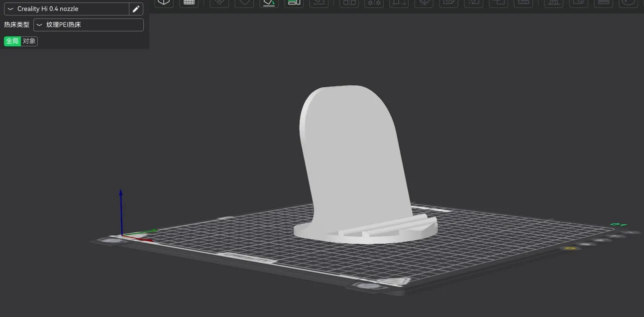Switch to the 对象 (object) settings mode

pyautogui.click(x=29, y=41)
